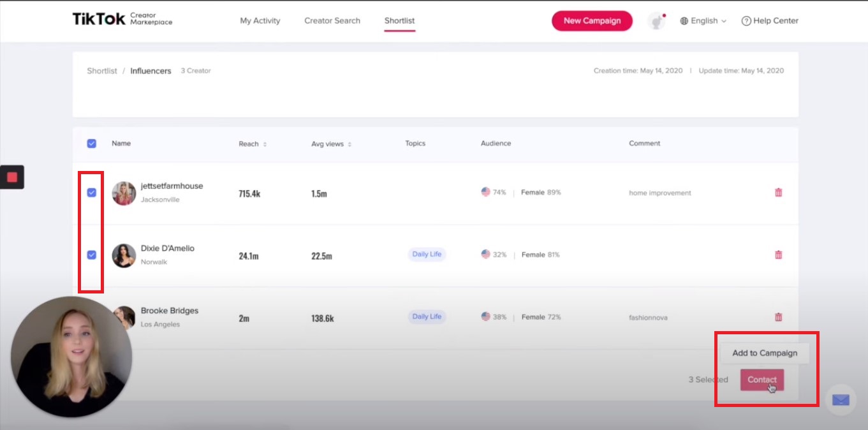Open jettsetfarmhouse creator name link
Viewport: 868px width, 430px height.
172,186
